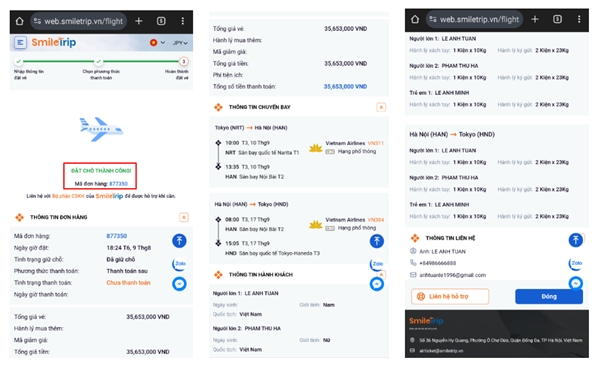Click the URL bar in right screenshot

click(x=475, y=19)
